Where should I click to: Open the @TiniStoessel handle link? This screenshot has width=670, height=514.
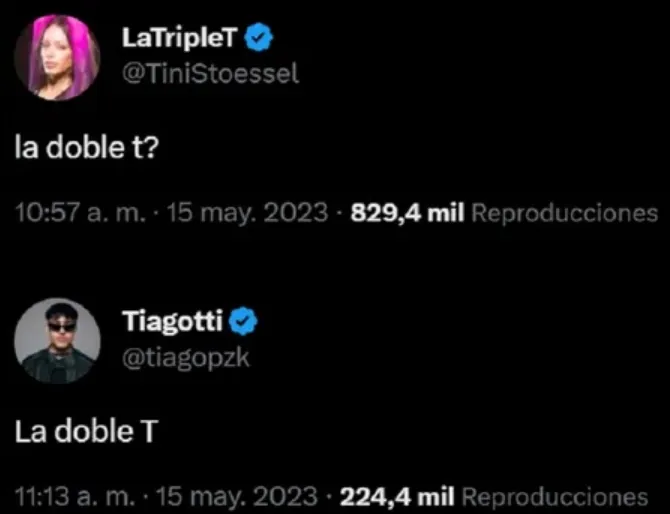pyautogui.click(x=210, y=74)
